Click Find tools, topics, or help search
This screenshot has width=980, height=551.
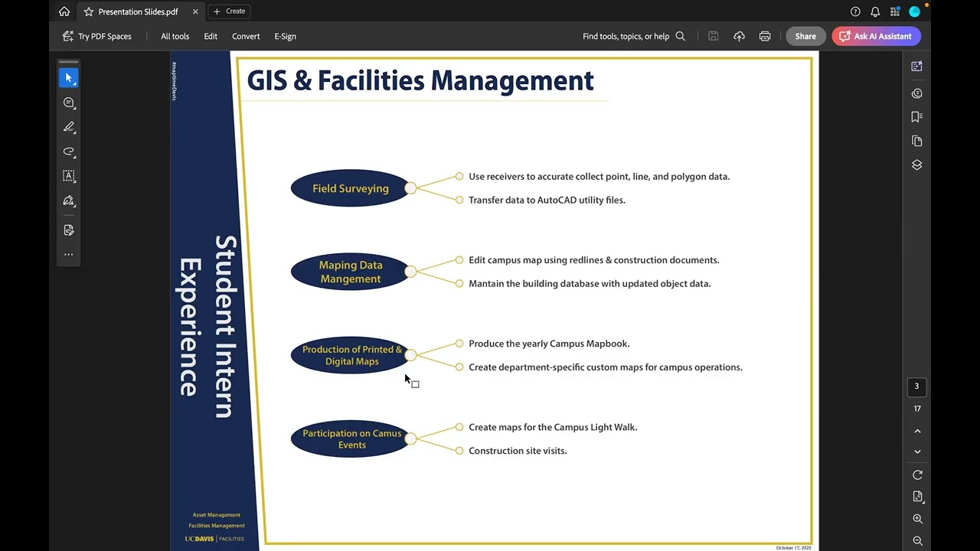[634, 36]
